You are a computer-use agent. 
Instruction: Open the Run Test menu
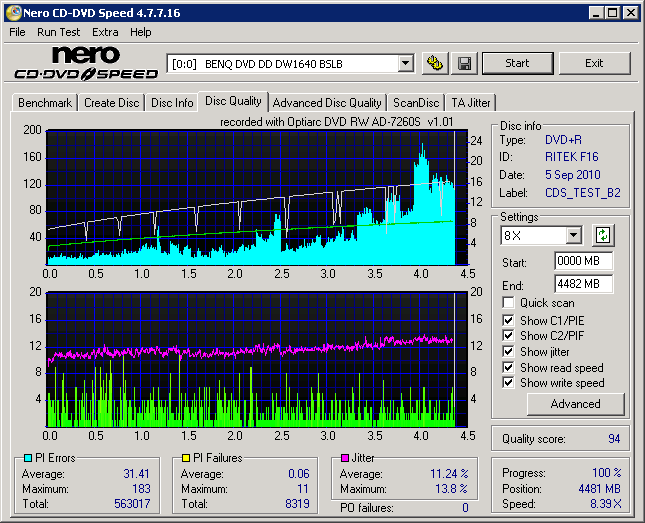click(x=58, y=32)
